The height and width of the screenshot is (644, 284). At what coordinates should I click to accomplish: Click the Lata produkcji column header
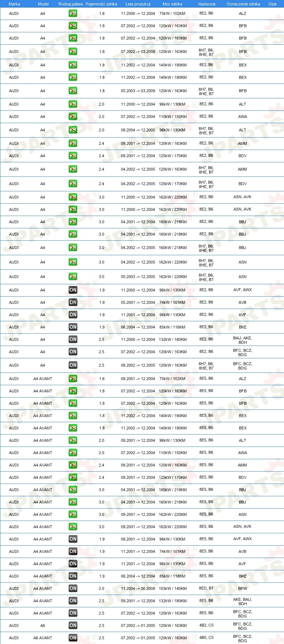click(138, 4)
